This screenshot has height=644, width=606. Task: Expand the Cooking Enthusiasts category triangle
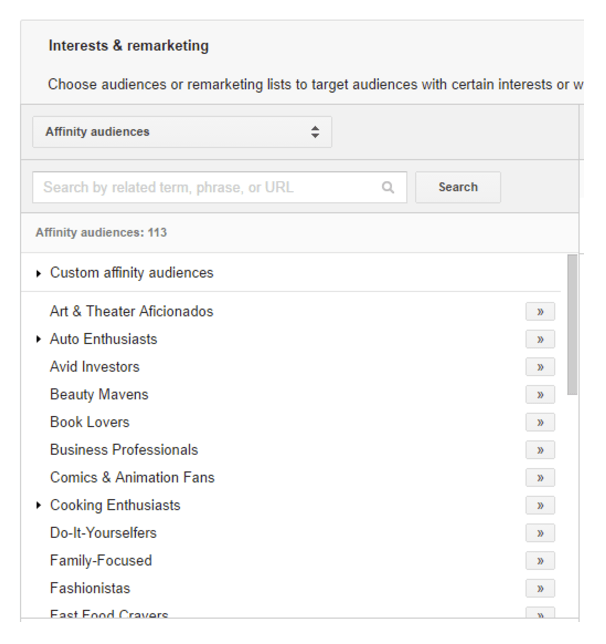pos(39,505)
